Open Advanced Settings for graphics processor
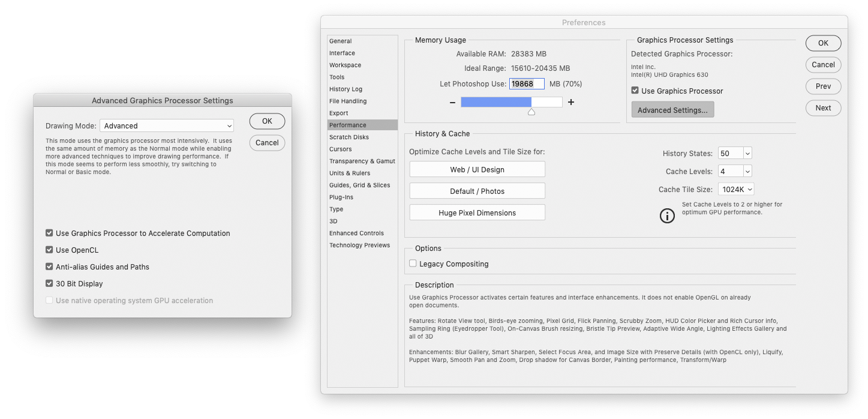The height and width of the screenshot is (419, 868). coord(672,110)
